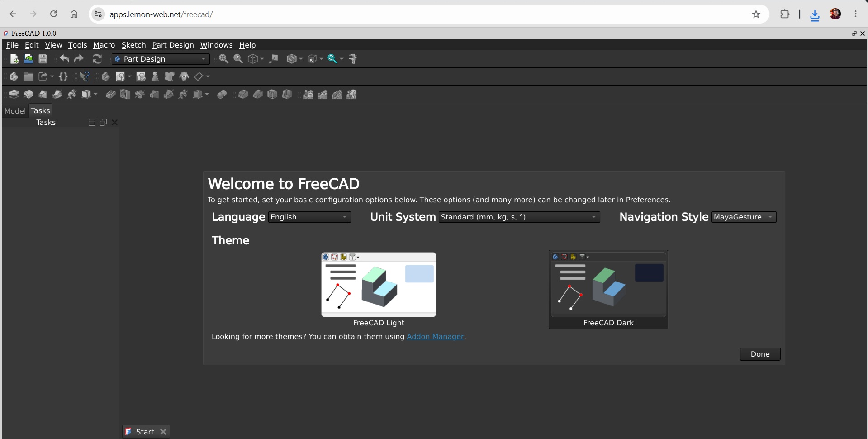Open the Navigation Style dropdown
The height and width of the screenshot is (439, 868).
(744, 217)
